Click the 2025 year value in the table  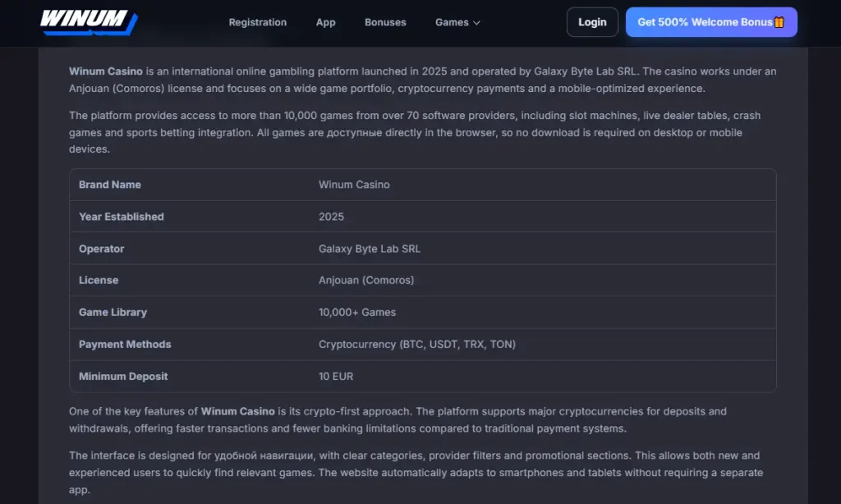point(331,217)
